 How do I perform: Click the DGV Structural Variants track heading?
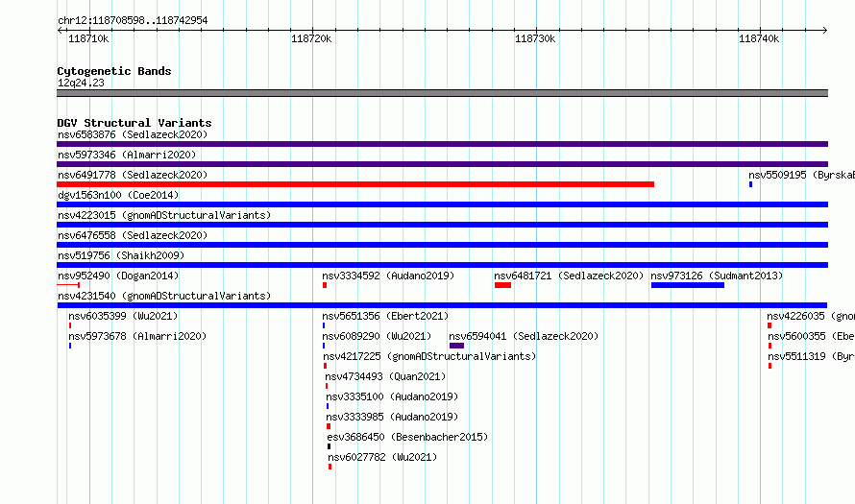point(134,123)
